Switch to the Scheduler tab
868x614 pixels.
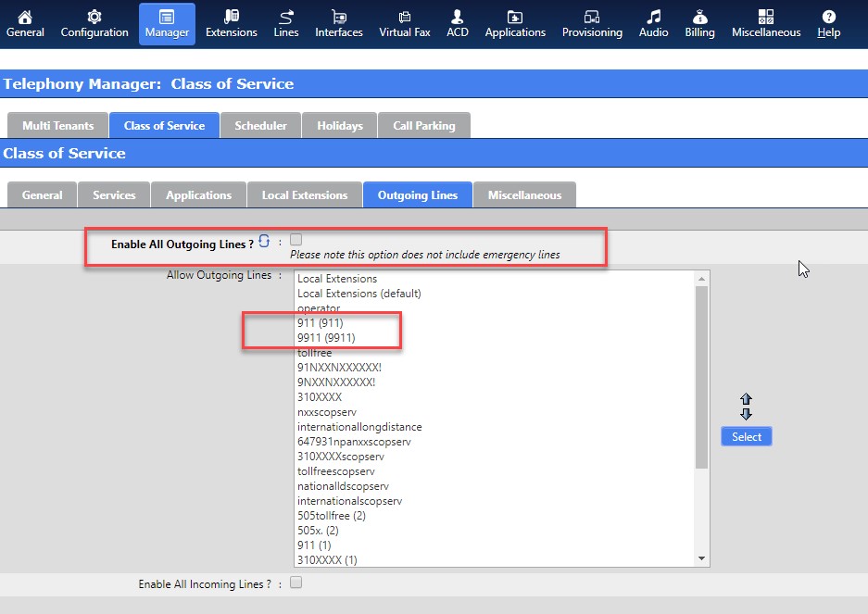260,126
